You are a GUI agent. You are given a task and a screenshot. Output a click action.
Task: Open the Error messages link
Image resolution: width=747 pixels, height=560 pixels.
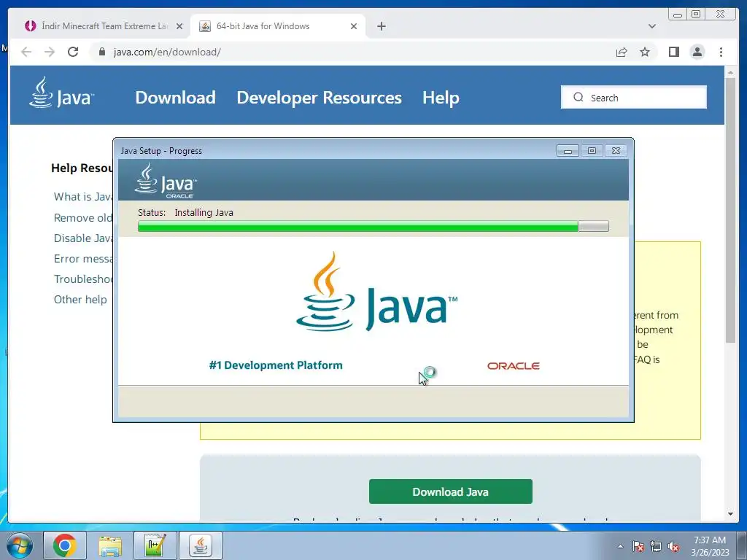tap(83, 259)
